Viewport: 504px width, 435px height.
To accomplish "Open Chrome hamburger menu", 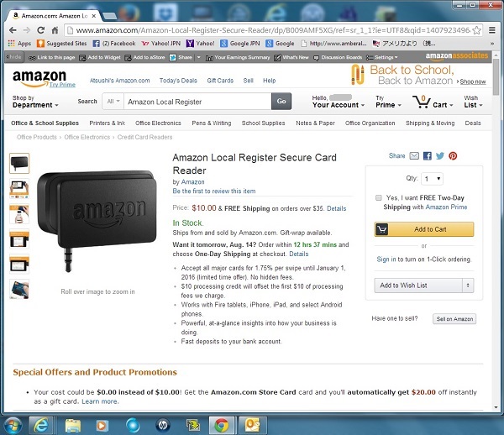I will [491, 30].
